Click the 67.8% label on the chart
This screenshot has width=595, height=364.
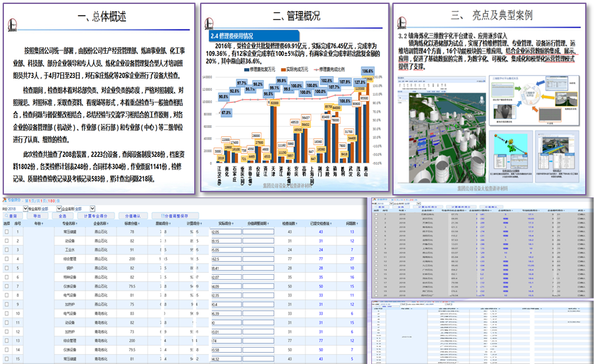coord(226,113)
